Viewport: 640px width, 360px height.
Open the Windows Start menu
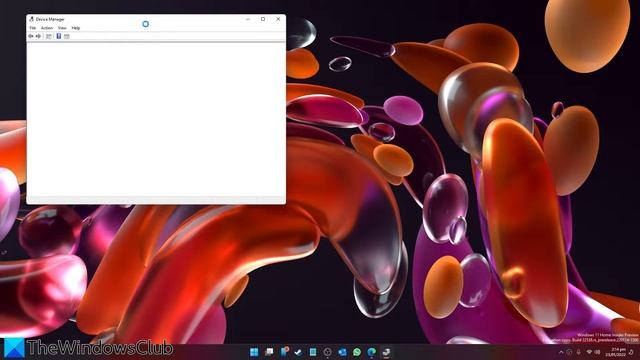(x=254, y=352)
